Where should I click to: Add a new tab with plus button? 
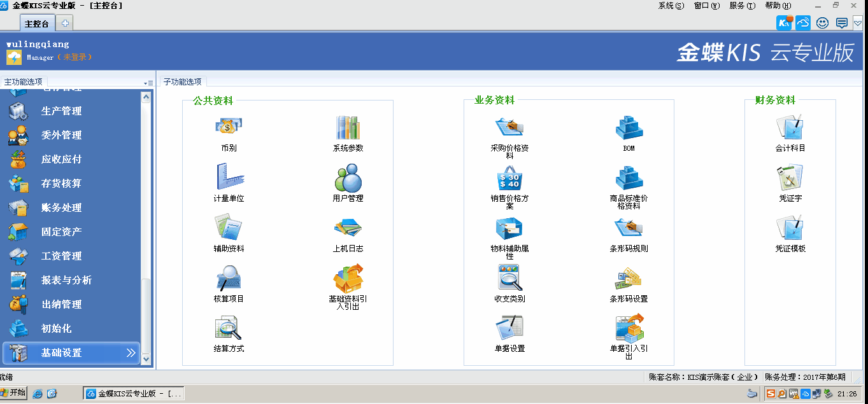coord(65,24)
